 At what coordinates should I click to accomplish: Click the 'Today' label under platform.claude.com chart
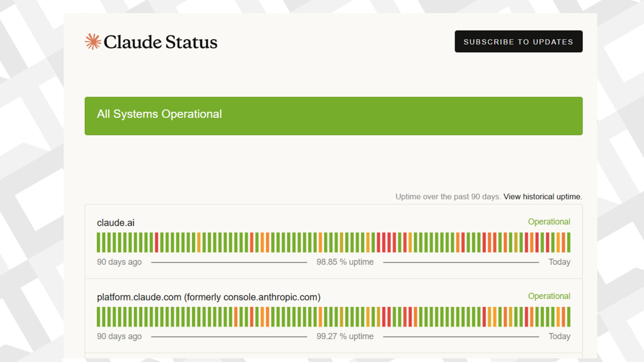point(559,336)
